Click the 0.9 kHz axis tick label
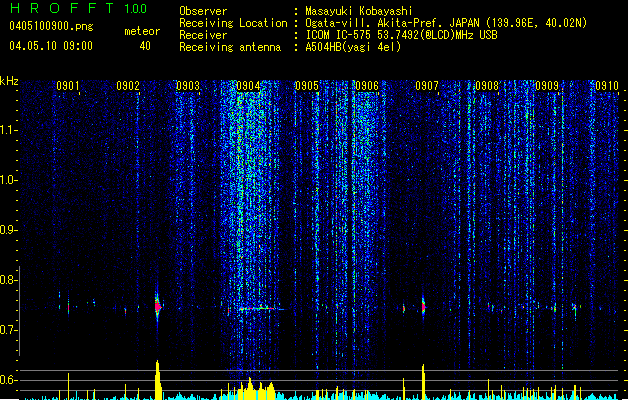The image size is (629, 400). point(8,230)
